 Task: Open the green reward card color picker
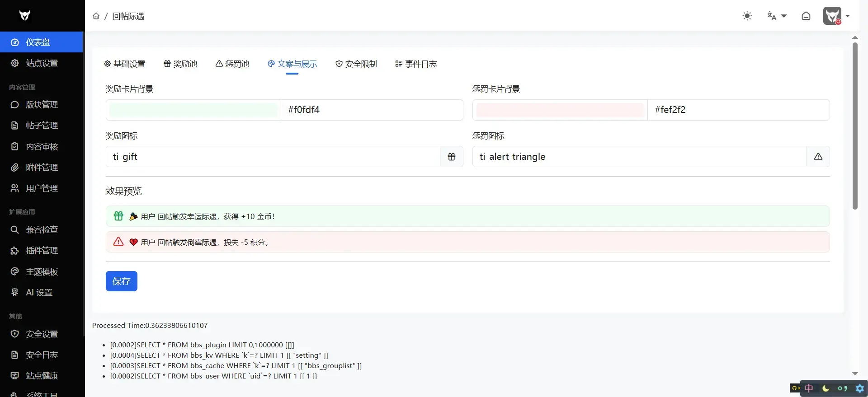point(193,110)
